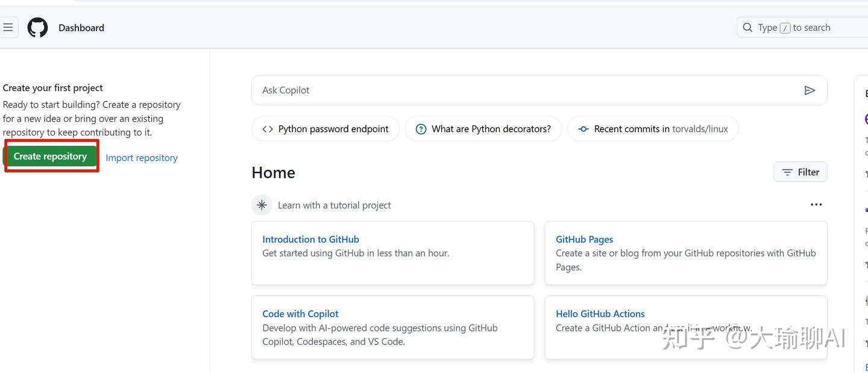Choose 'What are Python decorators?' suggestion
This screenshot has height=373, width=868.
[x=483, y=129]
